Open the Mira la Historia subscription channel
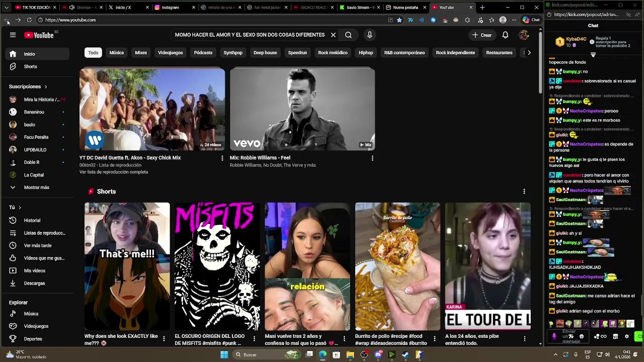 tap(37, 100)
